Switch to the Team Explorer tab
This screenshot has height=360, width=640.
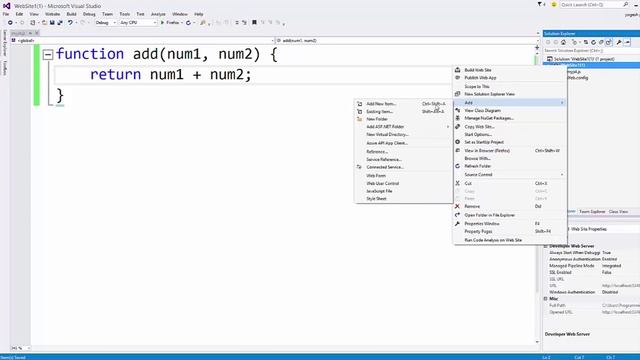point(592,211)
